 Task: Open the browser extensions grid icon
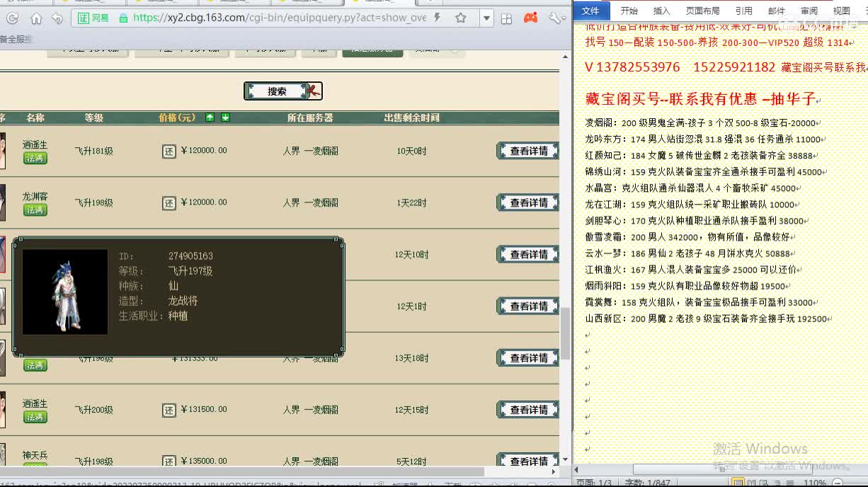506,18
